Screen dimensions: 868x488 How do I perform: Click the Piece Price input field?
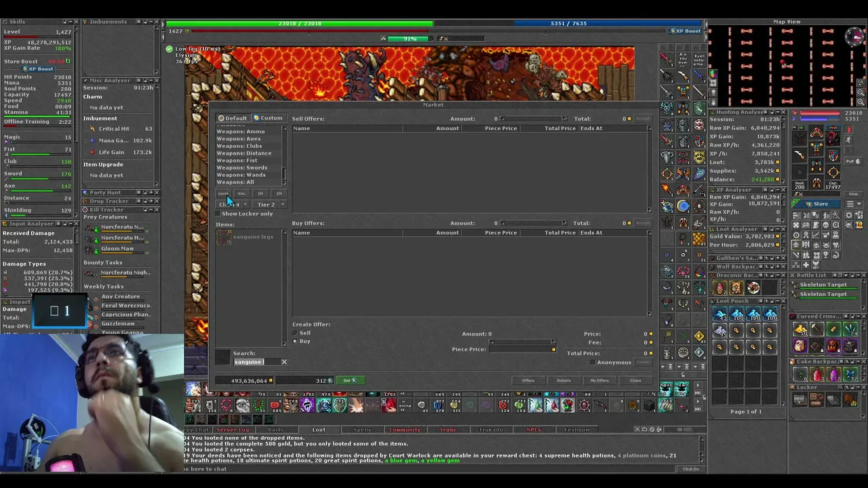pos(522,350)
